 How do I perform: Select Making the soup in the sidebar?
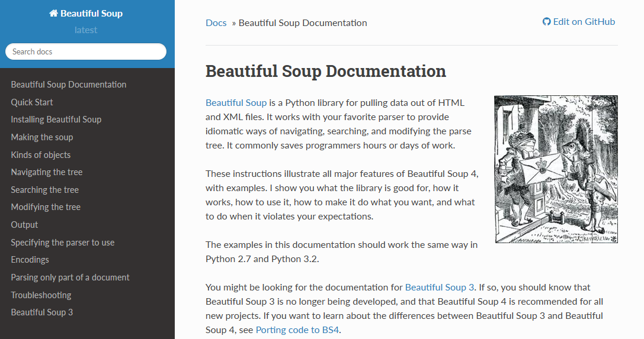(42, 137)
